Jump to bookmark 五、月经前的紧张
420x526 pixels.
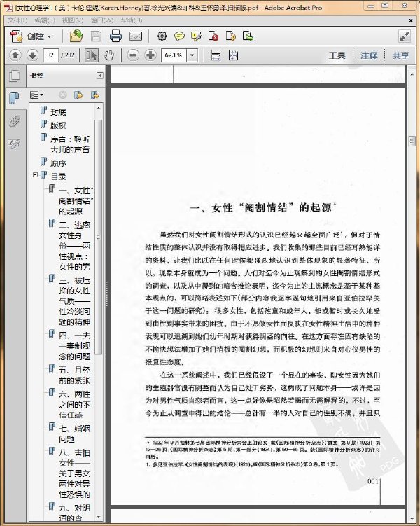click(74, 375)
